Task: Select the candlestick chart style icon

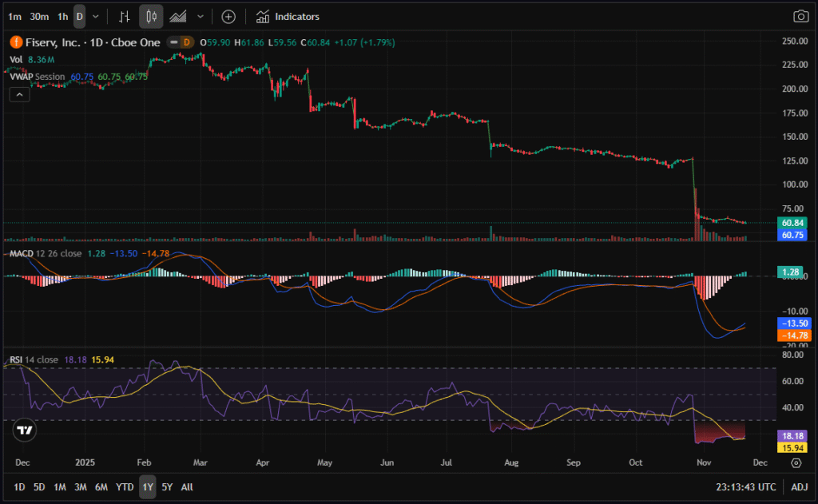Action: tap(151, 16)
